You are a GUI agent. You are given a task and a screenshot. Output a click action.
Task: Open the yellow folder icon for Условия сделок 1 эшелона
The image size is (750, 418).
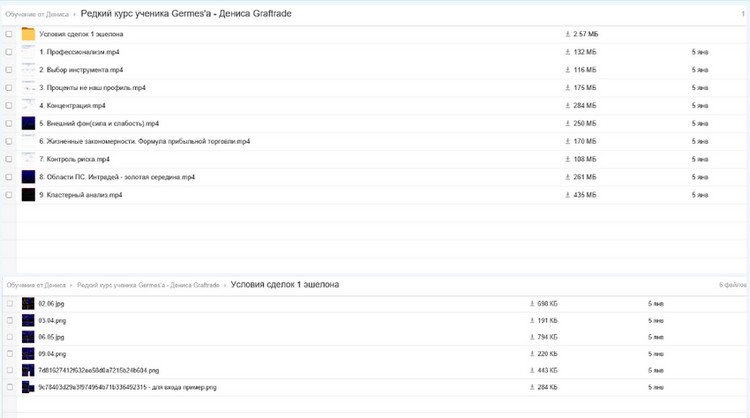tap(28, 34)
